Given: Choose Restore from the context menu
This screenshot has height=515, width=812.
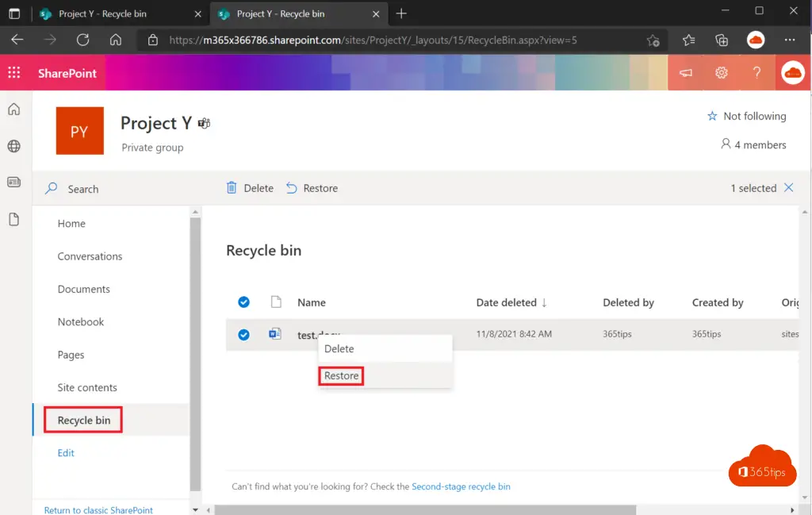Looking at the screenshot, I should tap(342, 376).
